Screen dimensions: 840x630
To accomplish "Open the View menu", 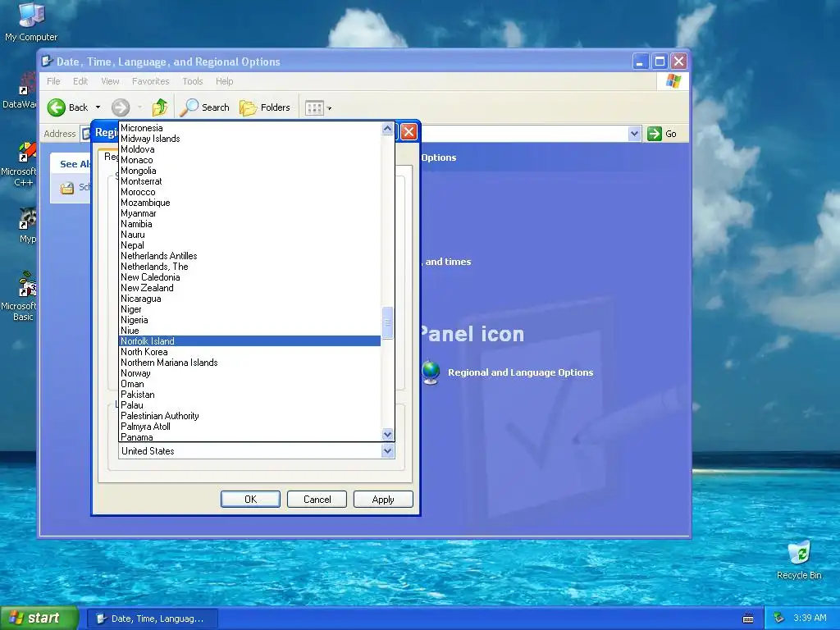I will (x=111, y=81).
